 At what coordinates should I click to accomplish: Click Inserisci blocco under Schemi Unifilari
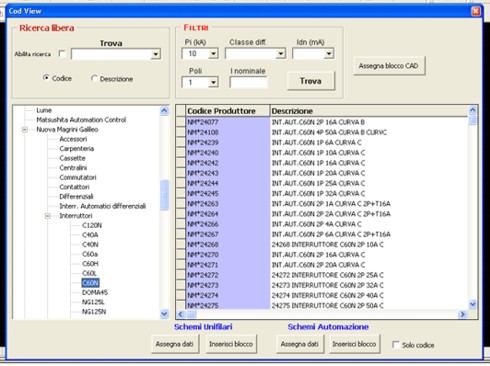tap(231, 344)
